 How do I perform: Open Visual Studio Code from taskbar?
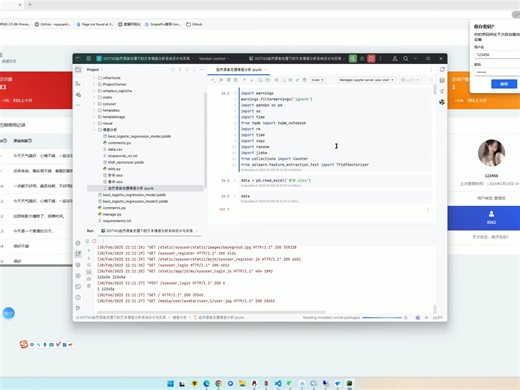click(278, 384)
